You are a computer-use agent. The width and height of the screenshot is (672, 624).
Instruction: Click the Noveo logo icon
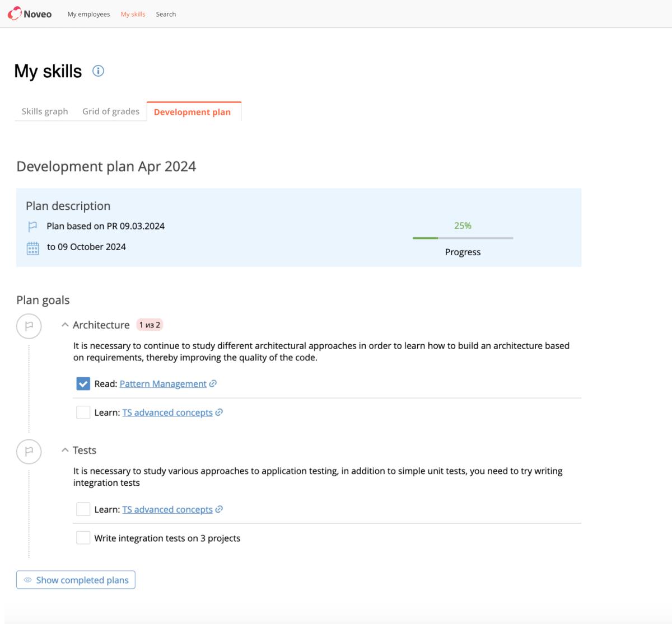(15, 14)
